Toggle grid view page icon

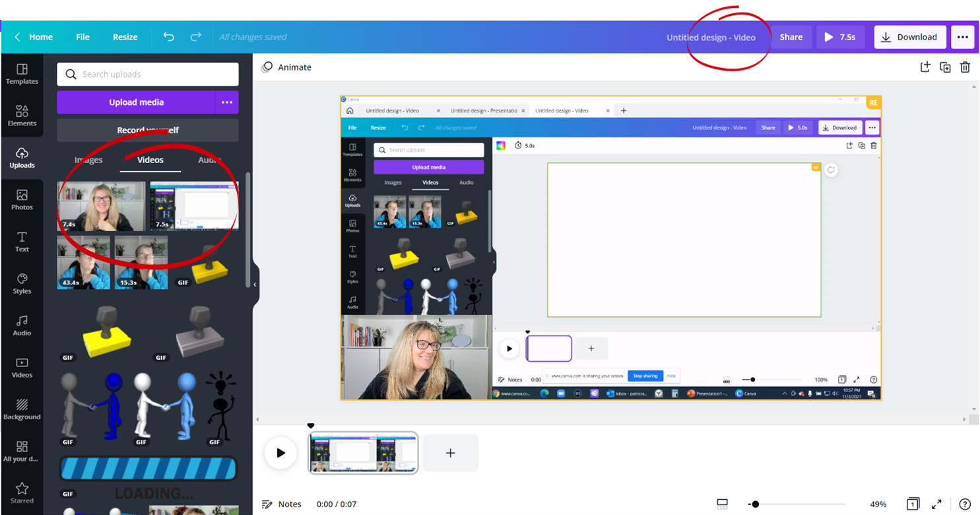[x=913, y=504]
